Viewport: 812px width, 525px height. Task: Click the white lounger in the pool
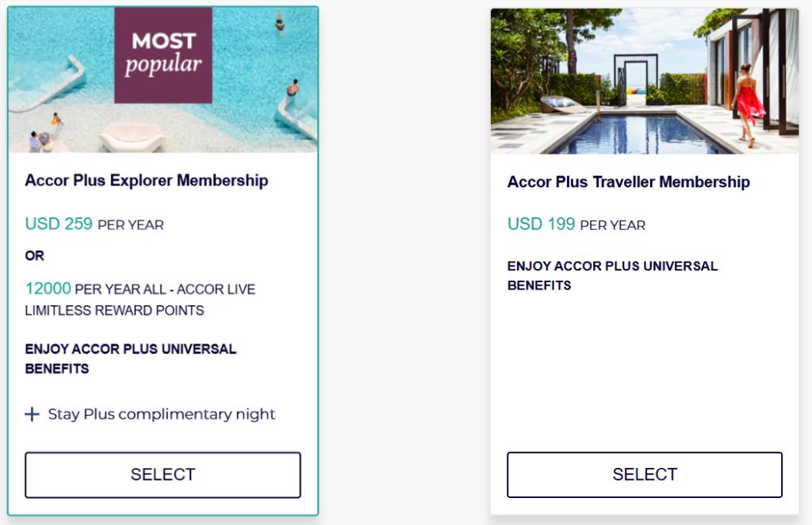point(132,136)
